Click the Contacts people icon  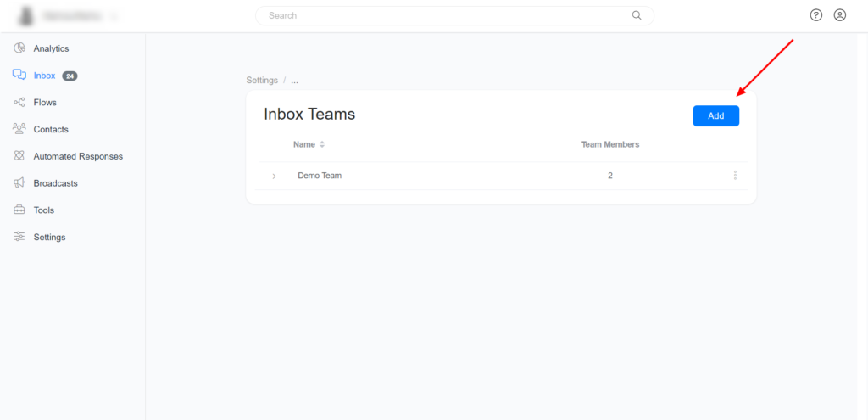pyautogui.click(x=19, y=129)
